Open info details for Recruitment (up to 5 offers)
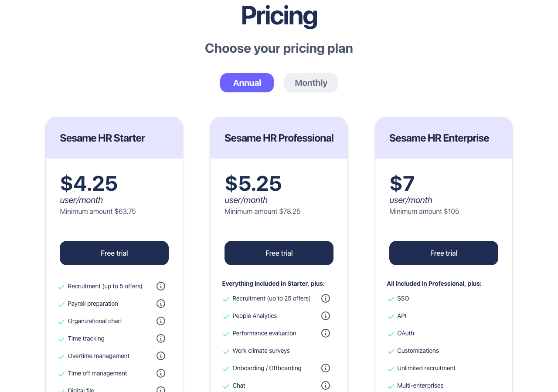The image size is (558, 392). (x=161, y=286)
